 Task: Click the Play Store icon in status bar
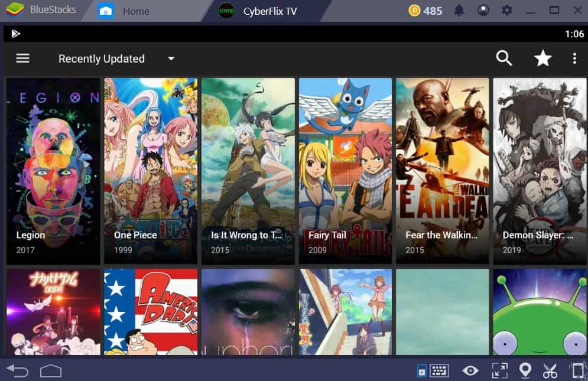[15, 34]
